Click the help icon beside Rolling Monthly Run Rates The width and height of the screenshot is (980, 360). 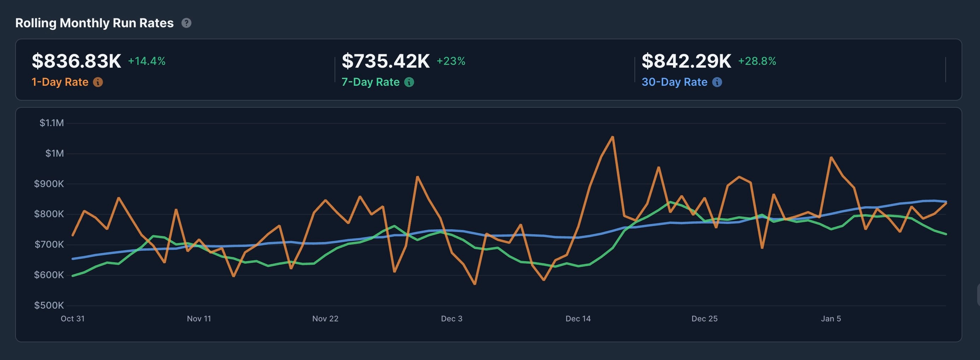coord(187,23)
